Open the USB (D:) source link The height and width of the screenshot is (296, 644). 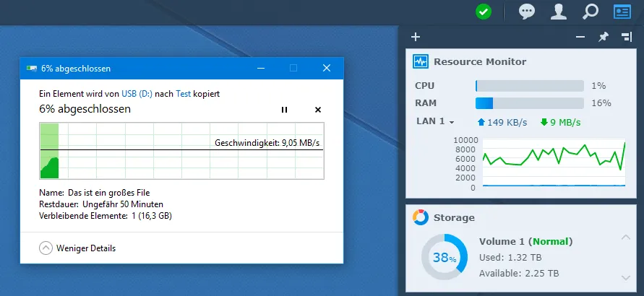coord(137,94)
